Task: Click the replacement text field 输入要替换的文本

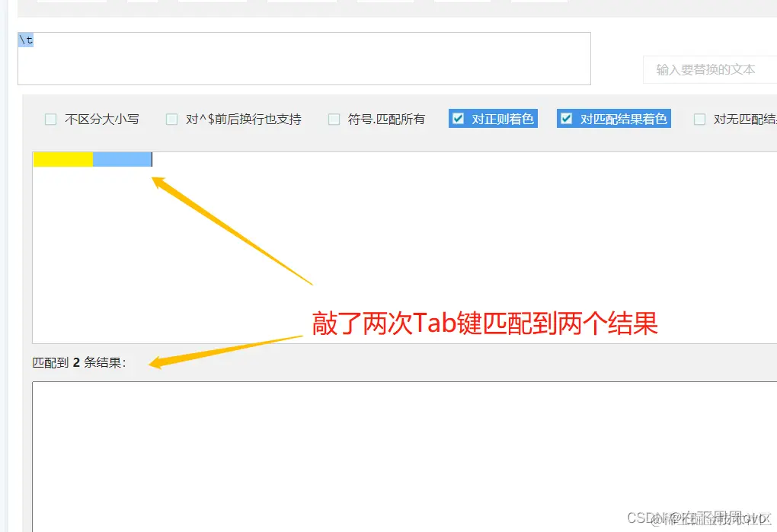Action: click(710, 70)
